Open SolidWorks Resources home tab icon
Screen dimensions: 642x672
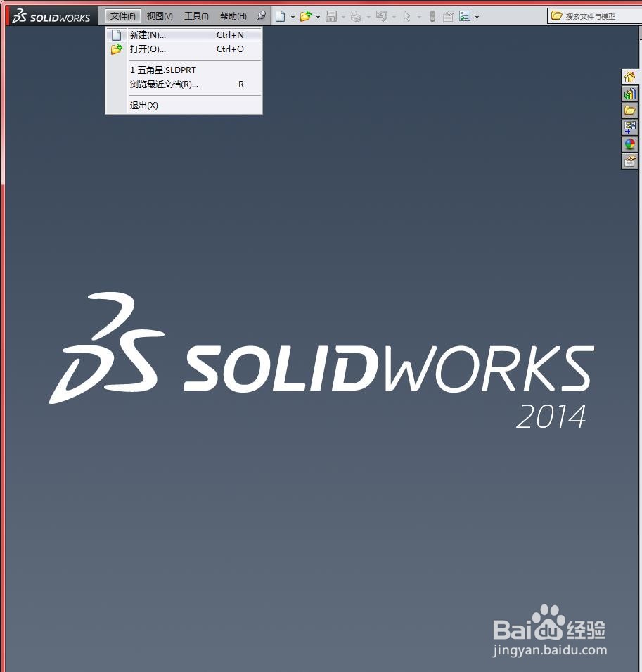point(629,77)
